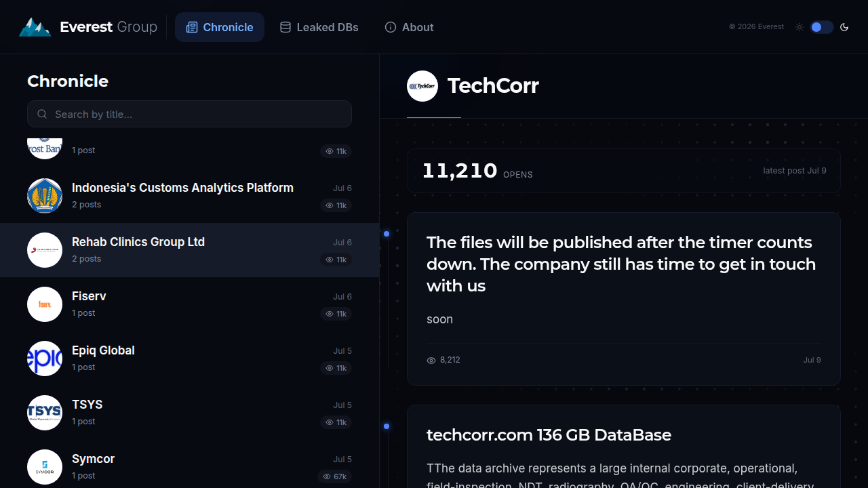Click "1 post" under Epiq Global

(x=83, y=367)
